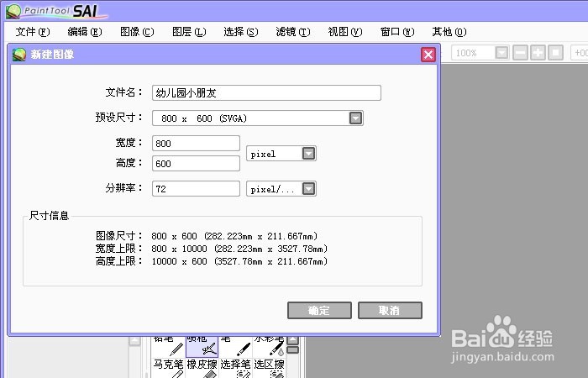This screenshot has width=588, height=378.
Task: Click the rotation angle field in toolbar
Action: (580, 53)
